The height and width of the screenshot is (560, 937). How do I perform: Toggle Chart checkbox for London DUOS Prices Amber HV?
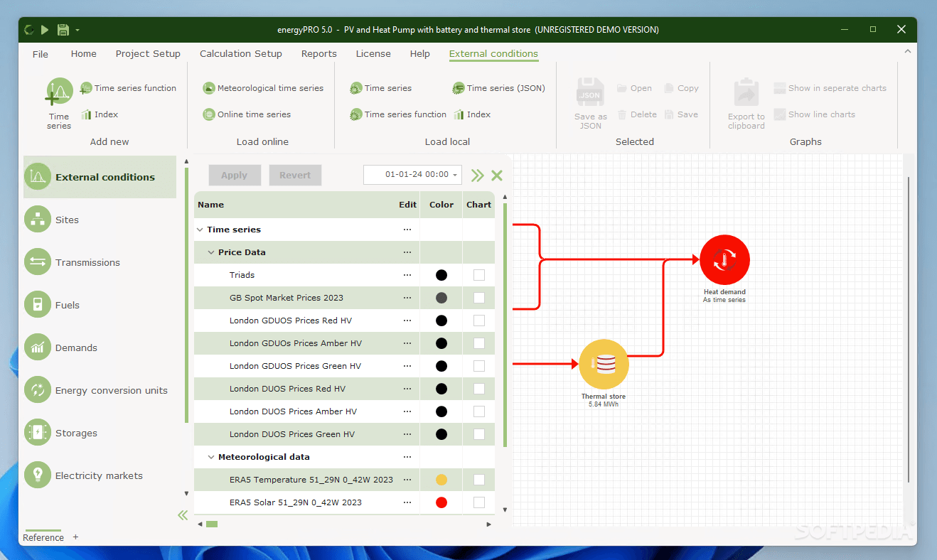[479, 411]
